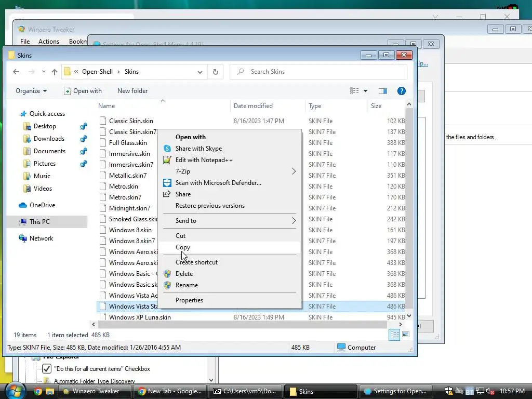Click the muted volume tray icon

click(x=490, y=392)
